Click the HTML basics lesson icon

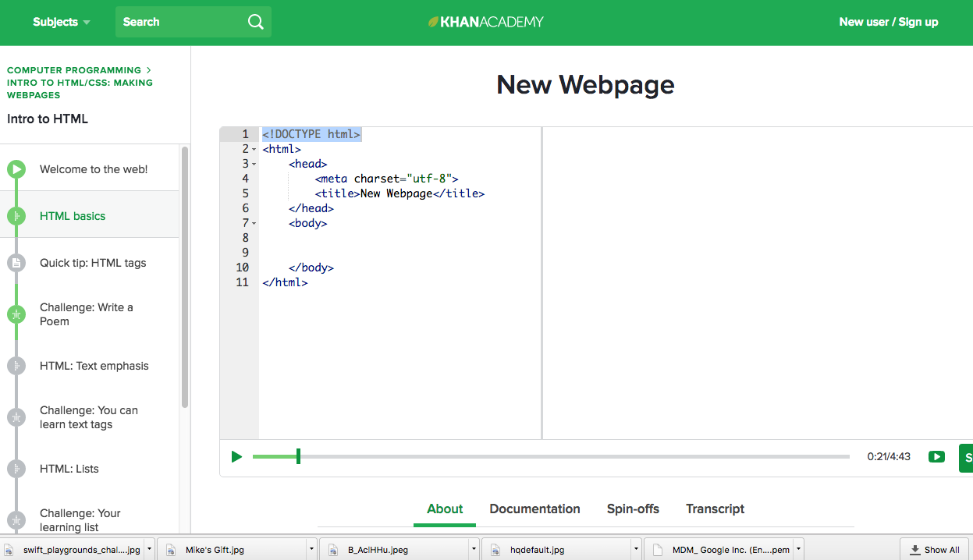16,216
